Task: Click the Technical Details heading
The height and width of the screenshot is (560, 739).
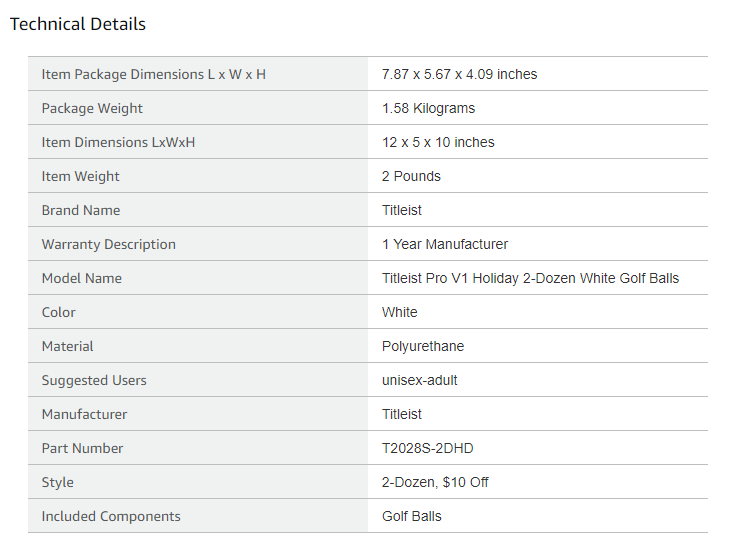Action: pyautogui.click(x=78, y=24)
